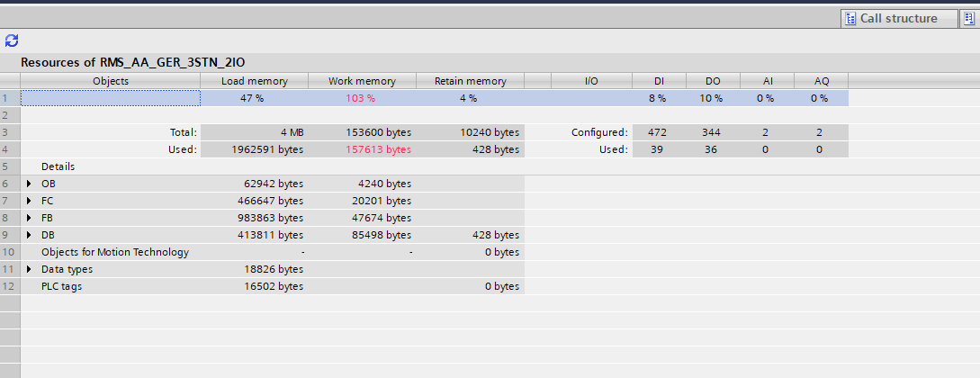The width and height of the screenshot is (980, 378).
Task: Click the Objects column header
Action: pyautogui.click(x=111, y=81)
